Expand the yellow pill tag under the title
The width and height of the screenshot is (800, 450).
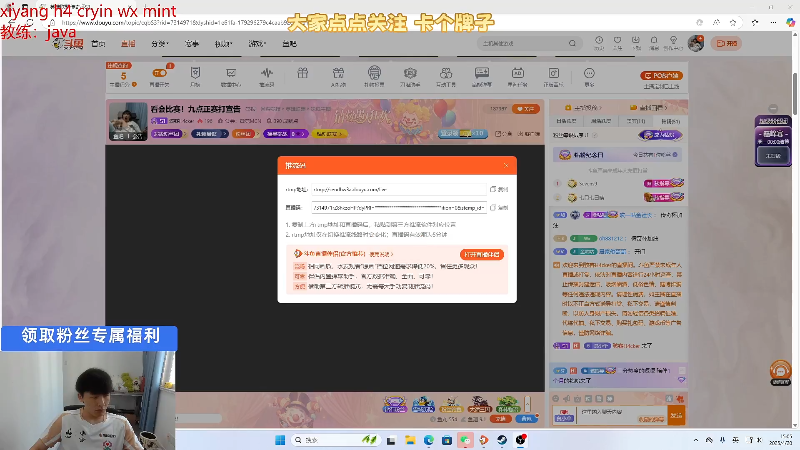[x=328, y=134]
